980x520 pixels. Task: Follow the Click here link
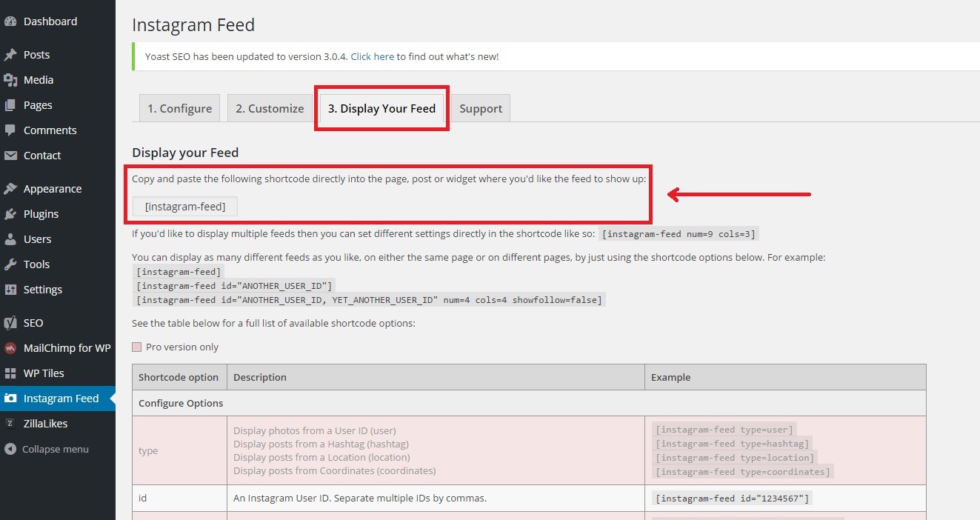373,56
